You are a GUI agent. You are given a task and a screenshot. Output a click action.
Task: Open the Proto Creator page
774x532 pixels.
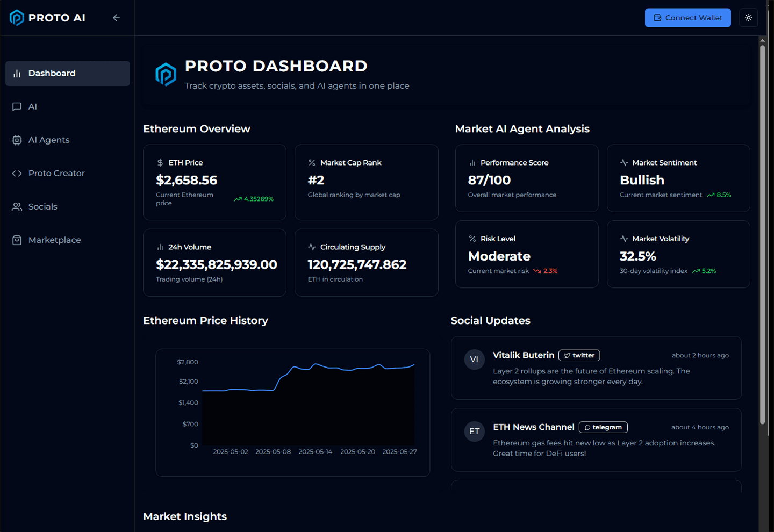68,173
